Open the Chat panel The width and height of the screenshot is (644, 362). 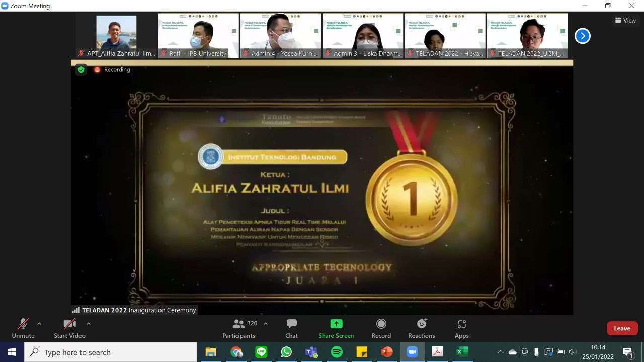(292, 328)
